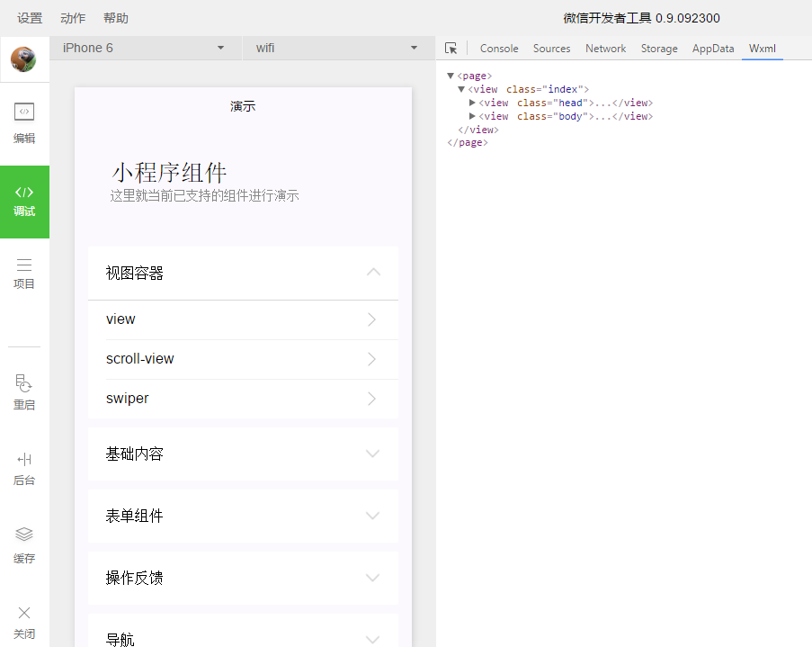Expand the 表单组件 section
812x647 pixels.
[x=243, y=516]
